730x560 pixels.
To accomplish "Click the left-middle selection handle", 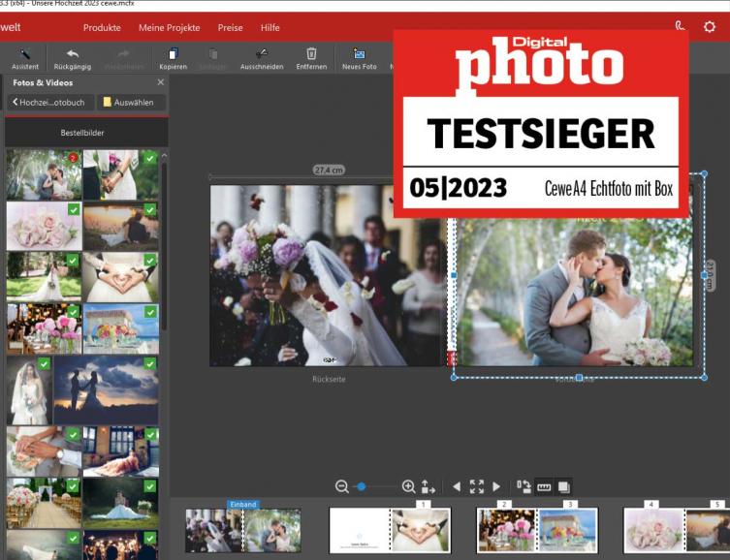I will tap(454, 275).
